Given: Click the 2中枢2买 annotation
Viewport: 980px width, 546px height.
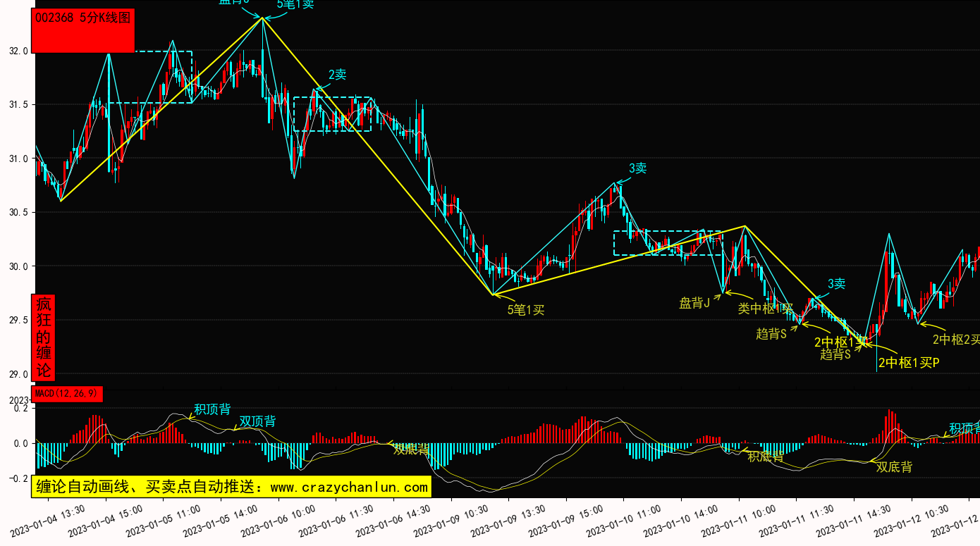Looking at the screenshot, I should pyautogui.click(x=956, y=339).
